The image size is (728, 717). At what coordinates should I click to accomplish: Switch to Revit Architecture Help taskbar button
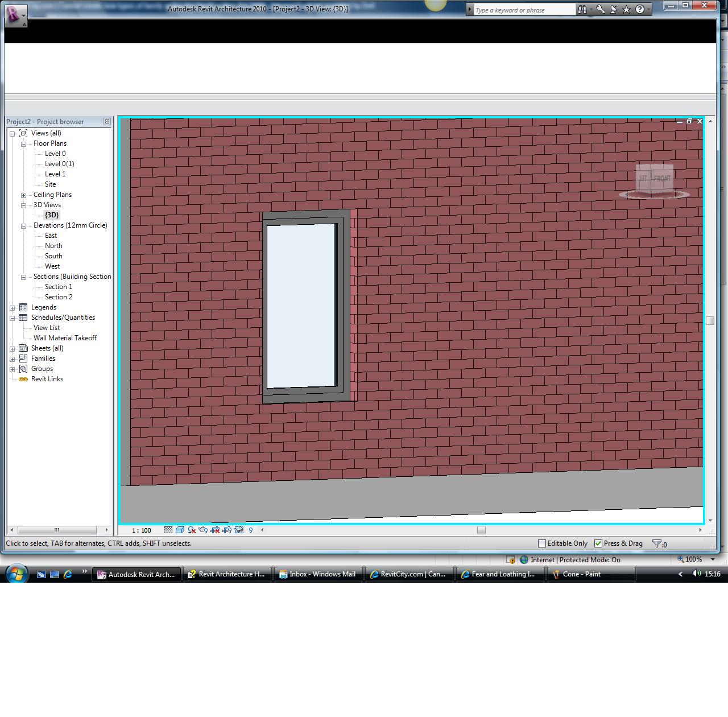227,574
